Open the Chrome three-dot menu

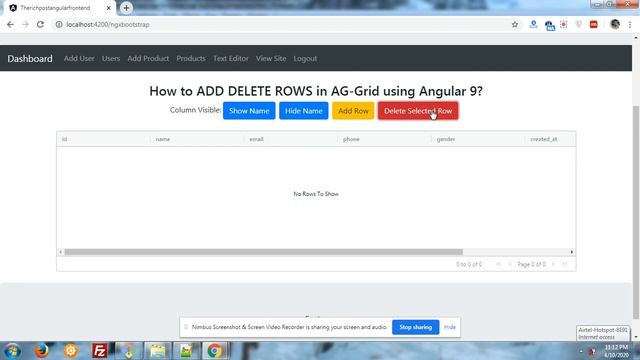[630, 24]
